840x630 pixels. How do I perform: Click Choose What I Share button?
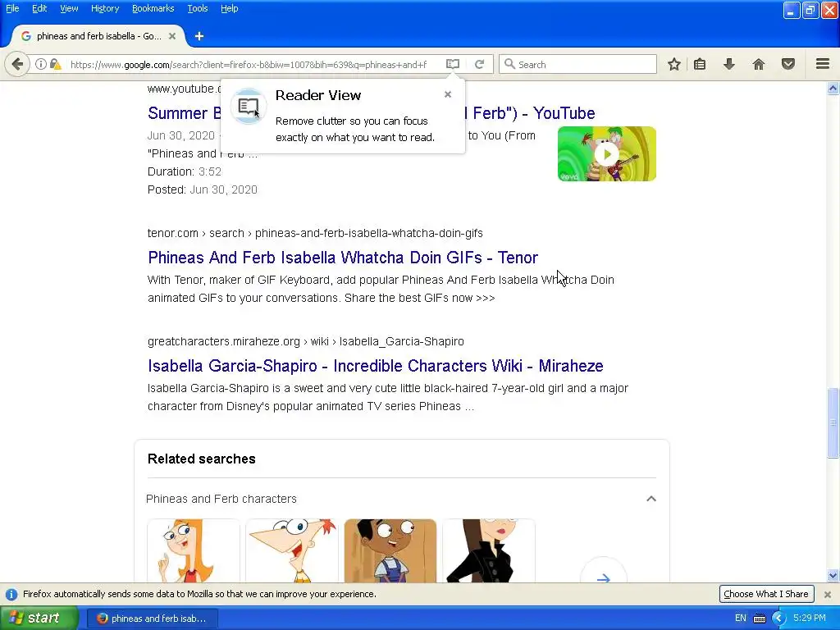point(766,594)
